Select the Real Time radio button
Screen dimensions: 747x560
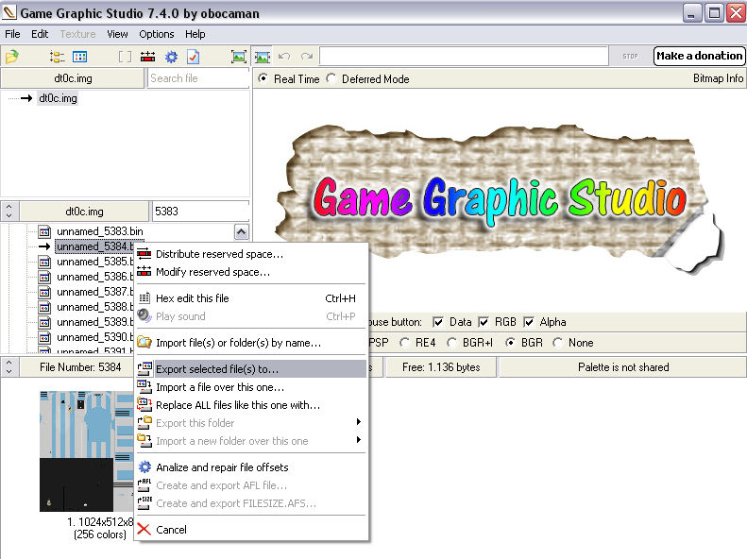(x=263, y=78)
